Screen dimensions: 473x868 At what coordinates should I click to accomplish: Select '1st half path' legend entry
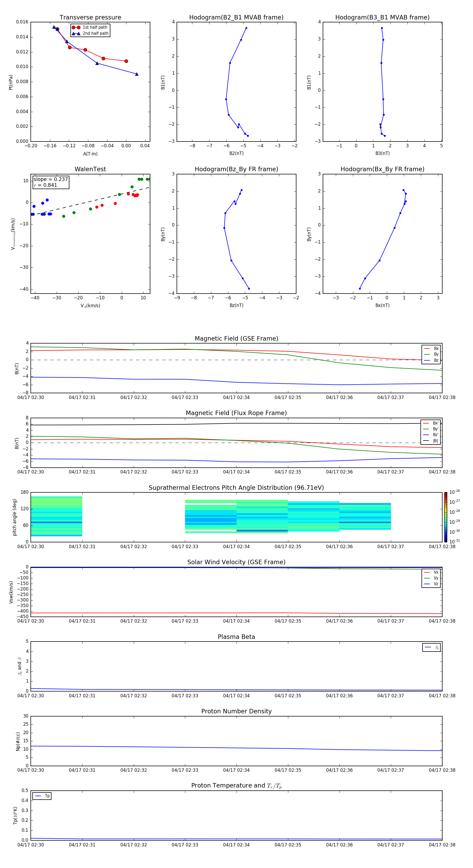pyautogui.click(x=90, y=27)
